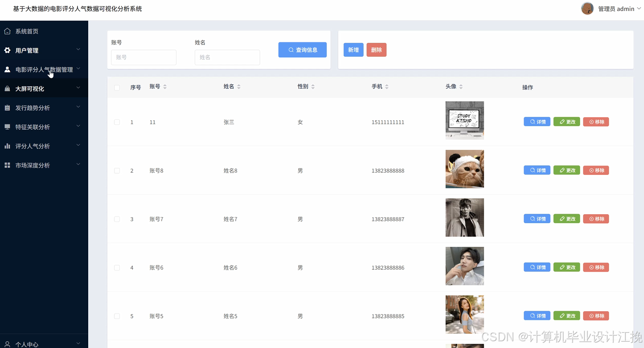
Task: Open the 系统首页 menu item
Action: [44, 31]
